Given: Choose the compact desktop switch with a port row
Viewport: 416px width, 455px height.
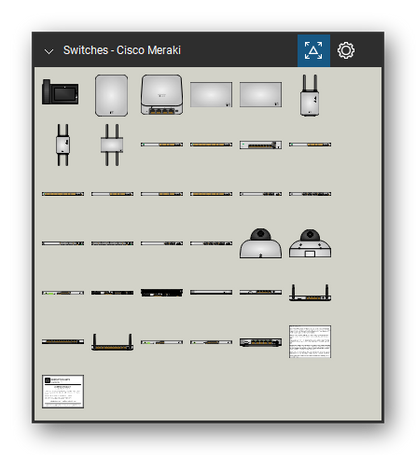Looking at the screenshot, I should (x=261, y=145).
